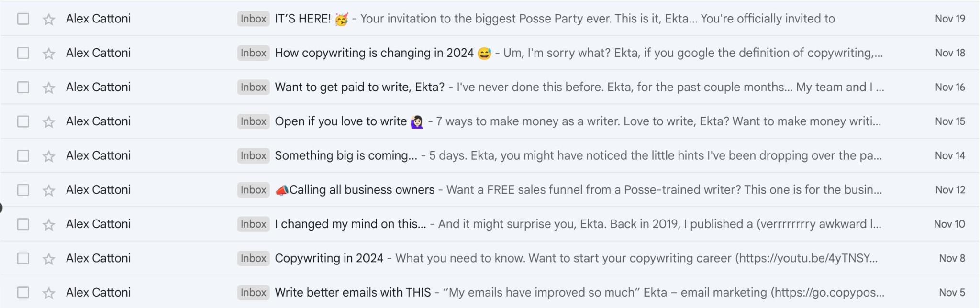The image size is (980, 308).
Task: Tick the checkbox for the Nov 16 email
Action: (x=23, y=88)
